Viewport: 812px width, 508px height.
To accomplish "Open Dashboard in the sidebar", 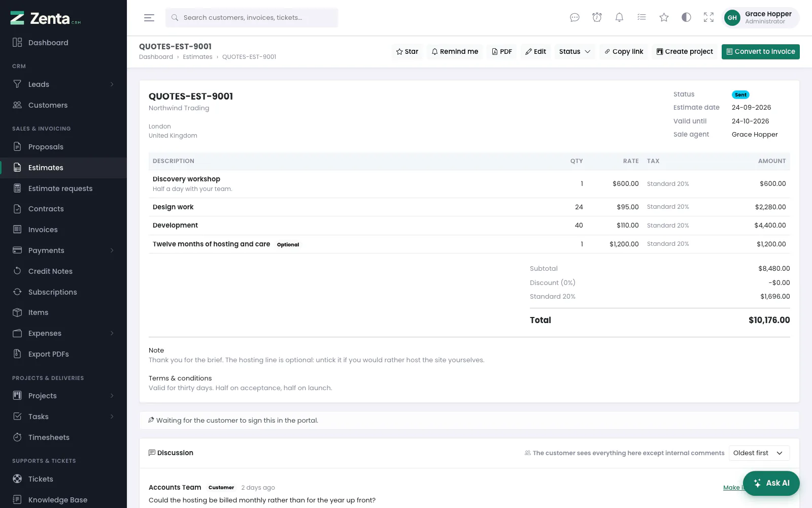I will click(x=63, y=43).
